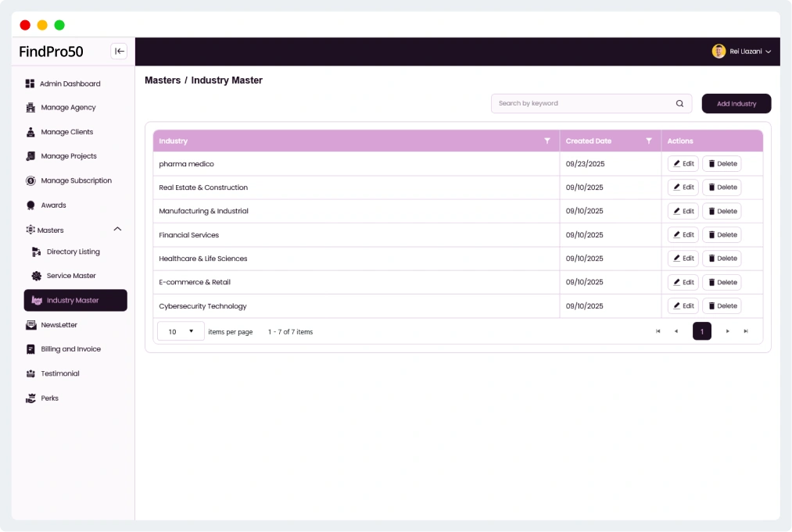Focus the Search by keyword field
The height and width of the screenshot is (532, 792).
582,103
